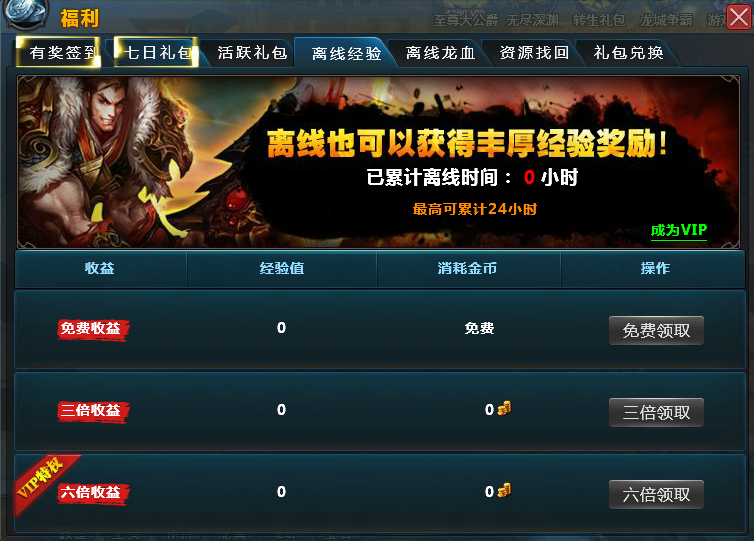Open the 七日礼包 tab
The height and width of the screenshot is (541, 754).
click(x=156, y=52)
